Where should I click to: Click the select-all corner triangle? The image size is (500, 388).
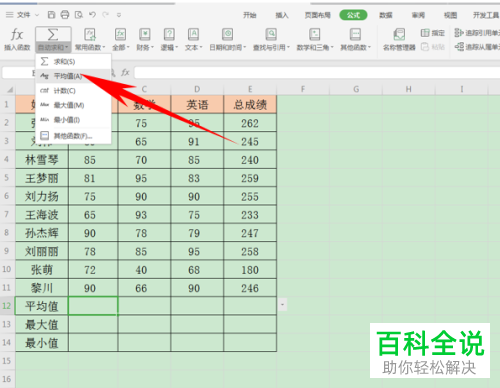tap(10, 89)
